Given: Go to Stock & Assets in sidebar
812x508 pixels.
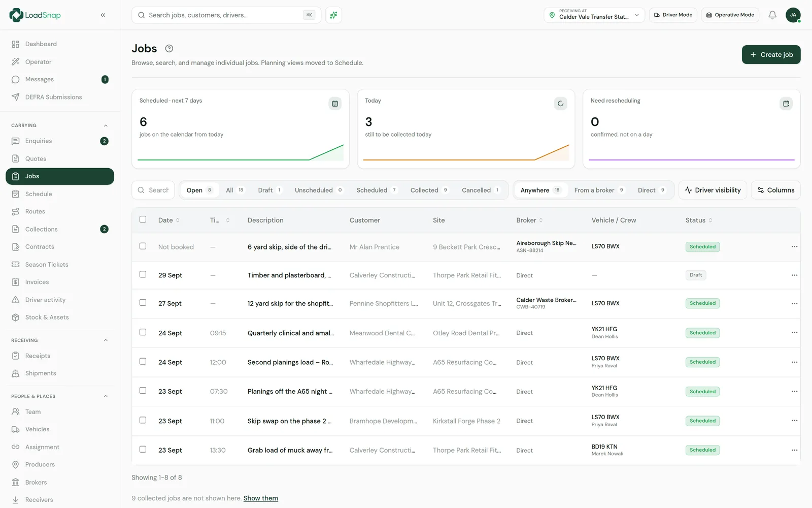Looking at the screenshot, I should pyautogui.click(x=60, y=317).
